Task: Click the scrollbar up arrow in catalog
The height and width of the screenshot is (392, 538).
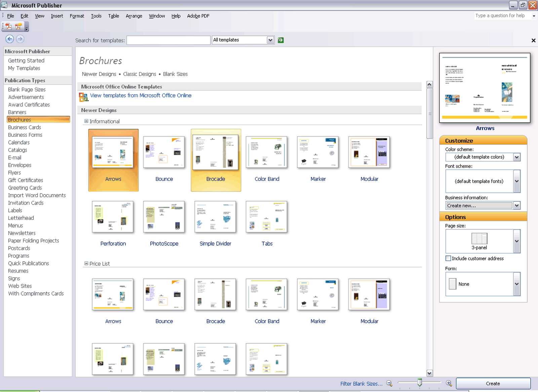Action: pos(429,85)
